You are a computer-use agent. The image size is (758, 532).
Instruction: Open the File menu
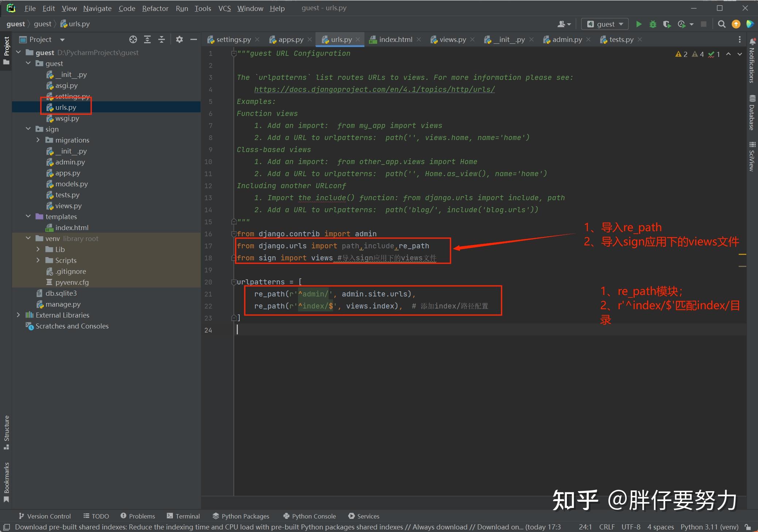click(x=30, y=8)
